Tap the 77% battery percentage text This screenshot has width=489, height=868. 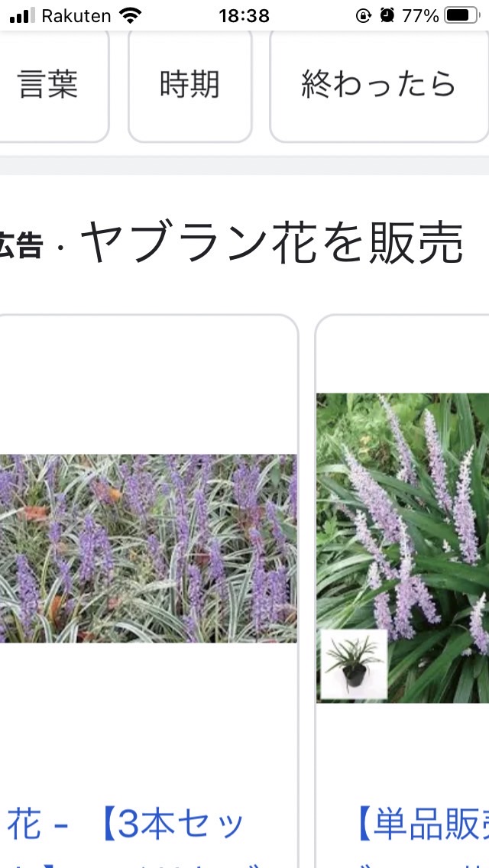(420, 15)
